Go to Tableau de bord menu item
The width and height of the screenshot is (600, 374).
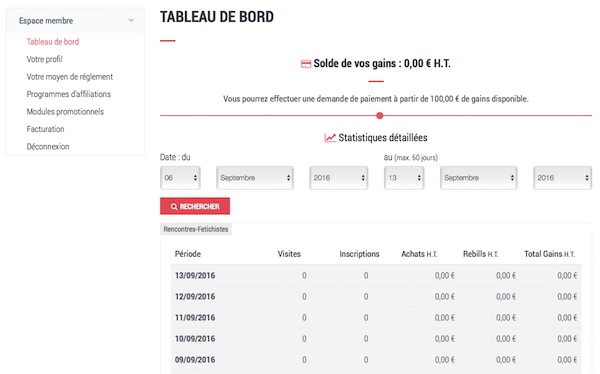tap(53, 42)
